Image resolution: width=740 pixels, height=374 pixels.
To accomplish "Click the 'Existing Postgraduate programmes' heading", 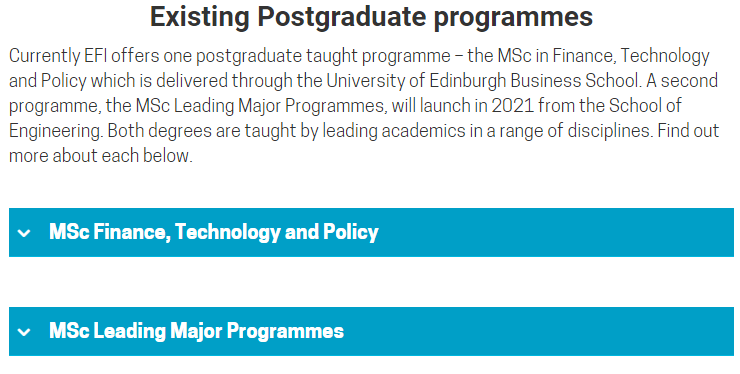I will 371,17.
